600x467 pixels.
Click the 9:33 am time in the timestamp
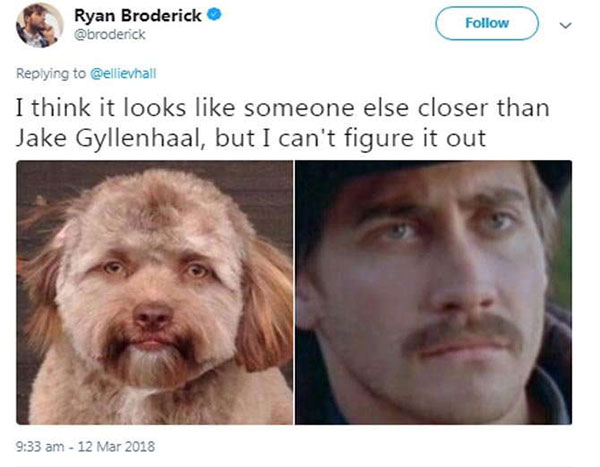[40, 447]
